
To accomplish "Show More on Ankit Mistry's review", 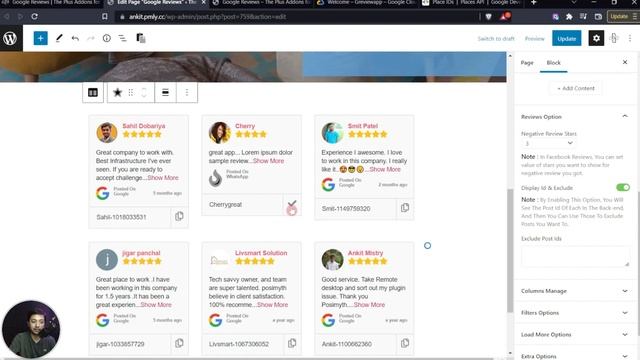I will pyautogui.click(x=369, y=304).
